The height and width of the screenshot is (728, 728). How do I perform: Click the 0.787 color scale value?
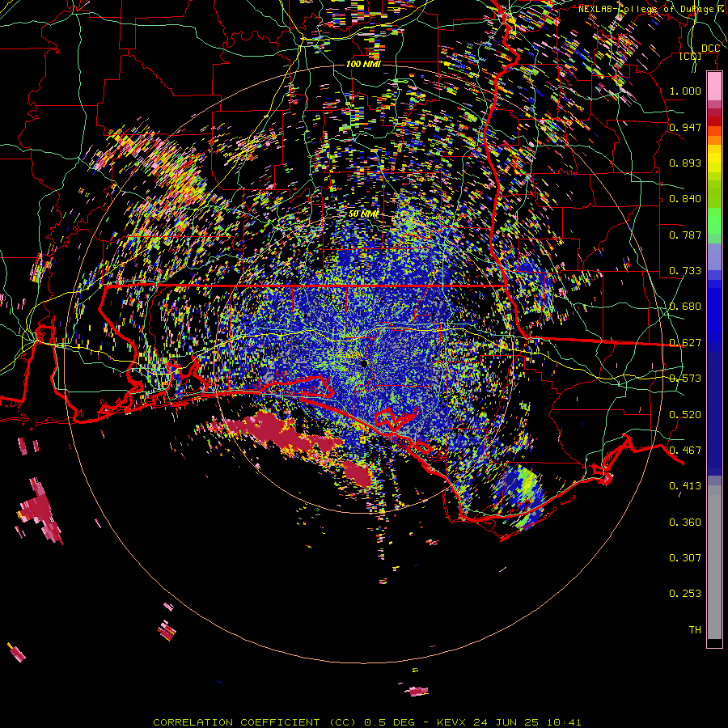click(685, 235)
